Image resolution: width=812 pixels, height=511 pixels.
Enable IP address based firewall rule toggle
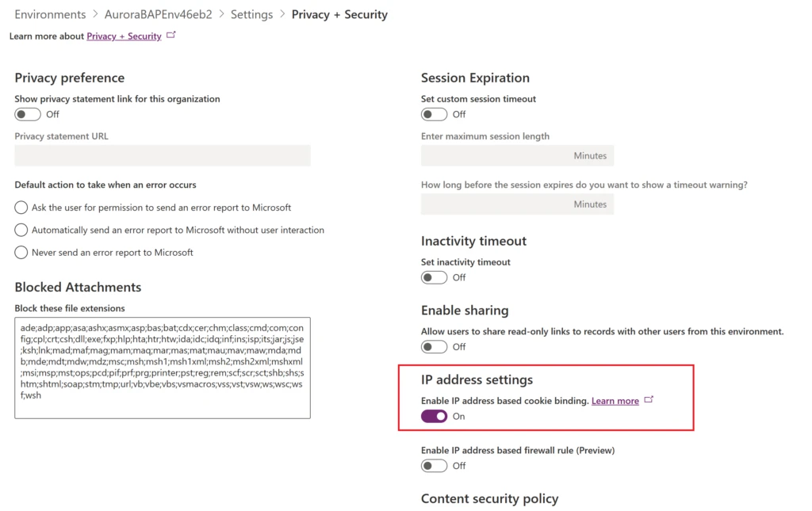(x=435, y=466)
